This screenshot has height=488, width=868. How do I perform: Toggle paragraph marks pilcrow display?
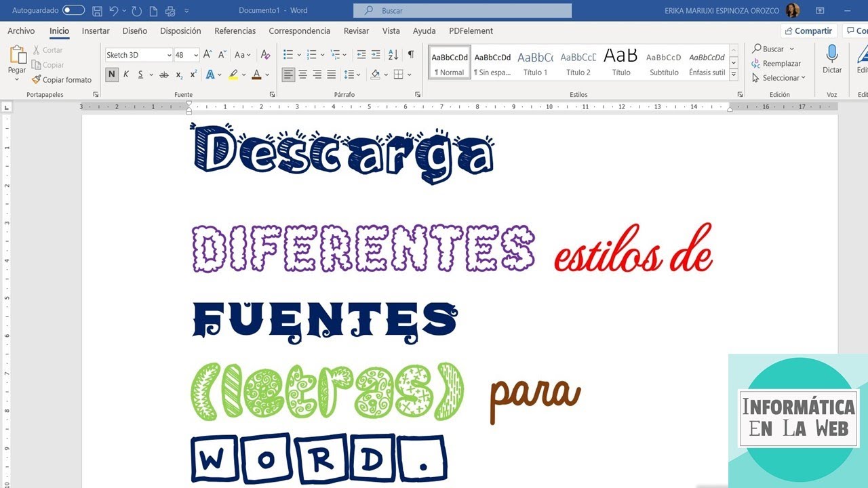(411, 55)
